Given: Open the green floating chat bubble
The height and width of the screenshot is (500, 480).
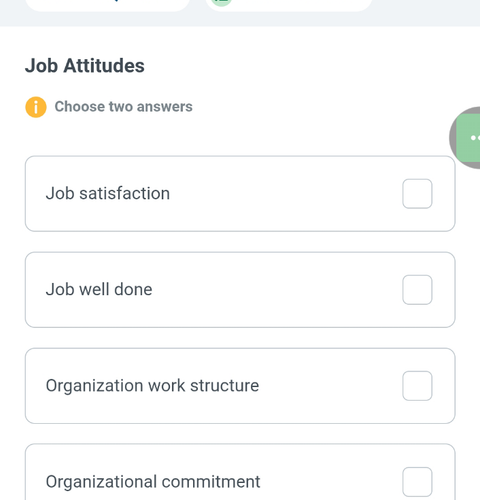Looking at the screenshot, I should 468,138.
